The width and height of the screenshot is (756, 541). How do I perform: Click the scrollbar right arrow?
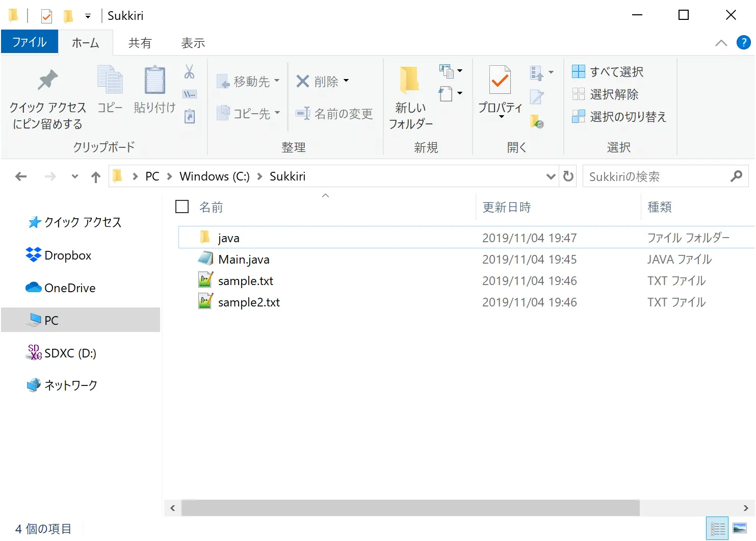(x=746, y=508)
